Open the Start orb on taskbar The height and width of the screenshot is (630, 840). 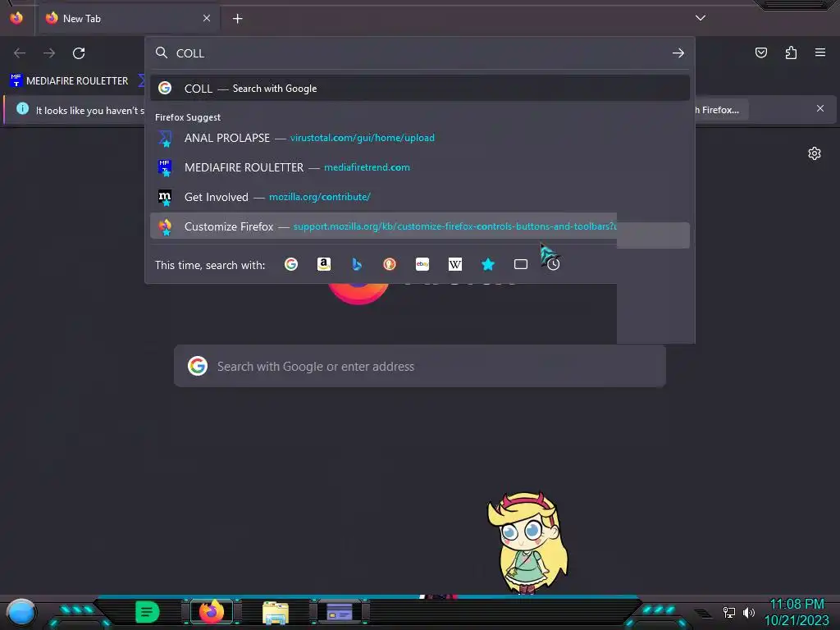click(x=21, y=612)
